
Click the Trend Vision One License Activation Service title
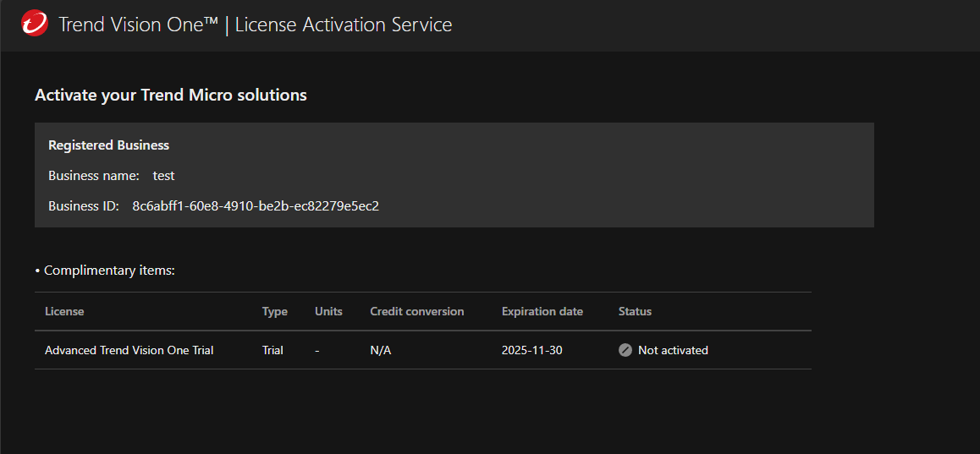255,25
